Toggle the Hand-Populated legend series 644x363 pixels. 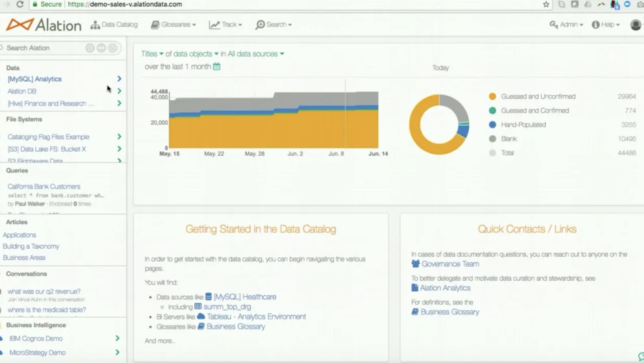[523, 125]
